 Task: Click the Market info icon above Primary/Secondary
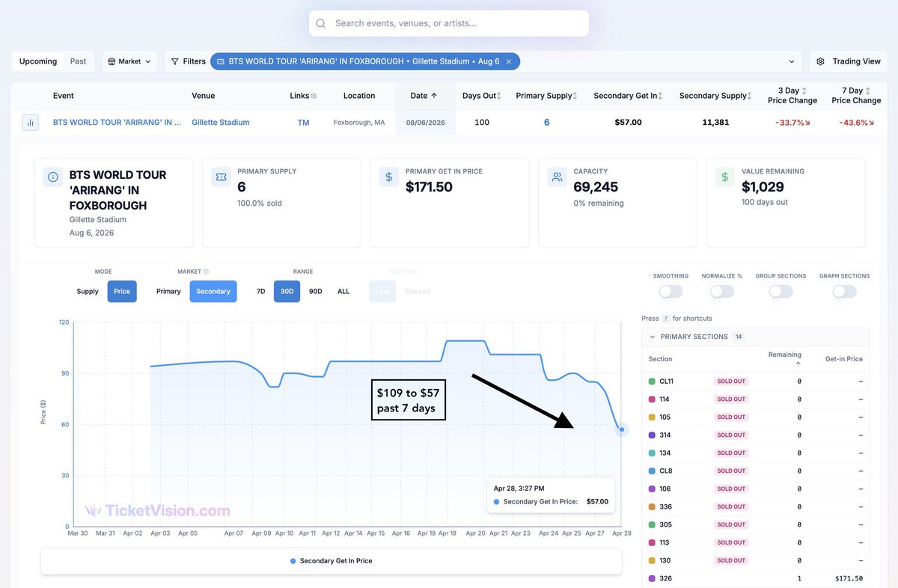(x=206, y=272)
